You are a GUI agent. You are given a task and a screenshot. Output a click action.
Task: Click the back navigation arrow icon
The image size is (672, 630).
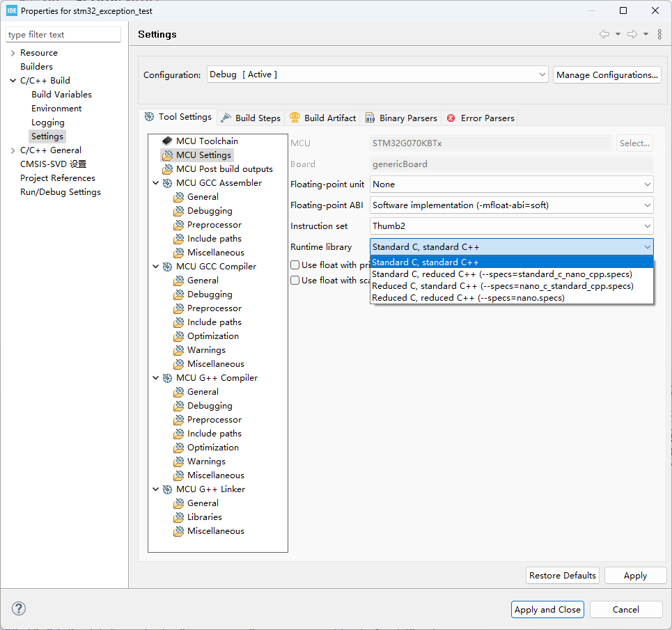coord(604,34)
